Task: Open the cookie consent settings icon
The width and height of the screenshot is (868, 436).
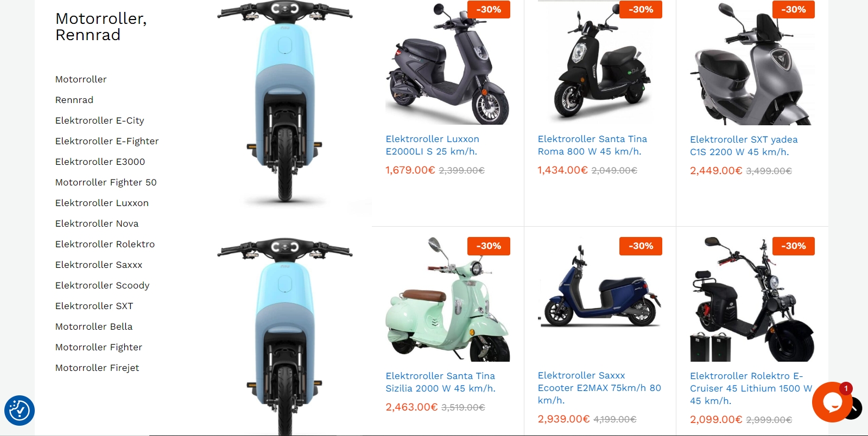Action: (x=20, y=411)
